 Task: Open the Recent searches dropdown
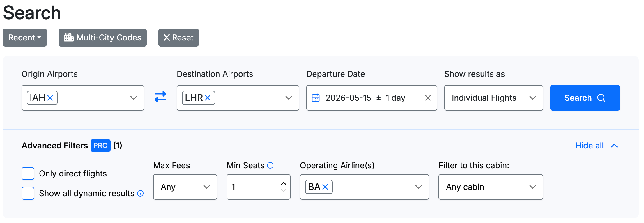click(x=25, y=38)
